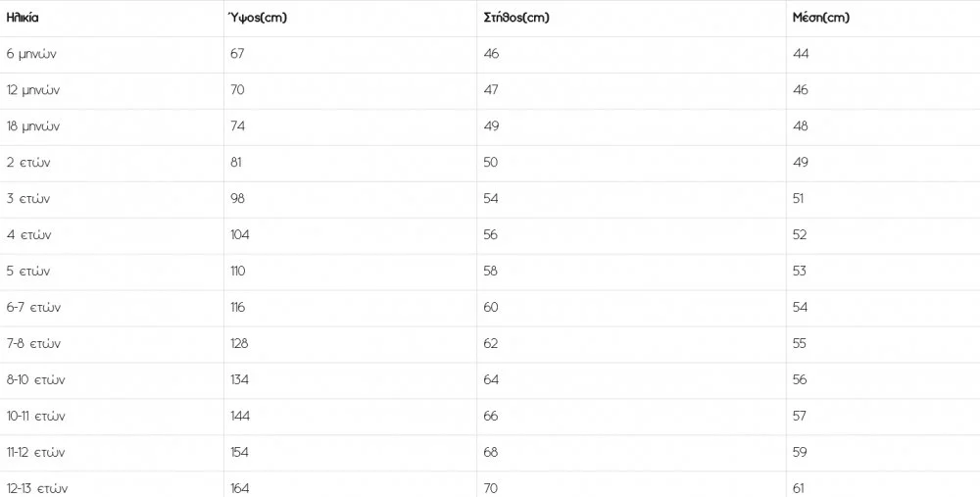980x497 pixels.
Task: Select the 6 μηνών age cell
Action: tap(31, 54)
